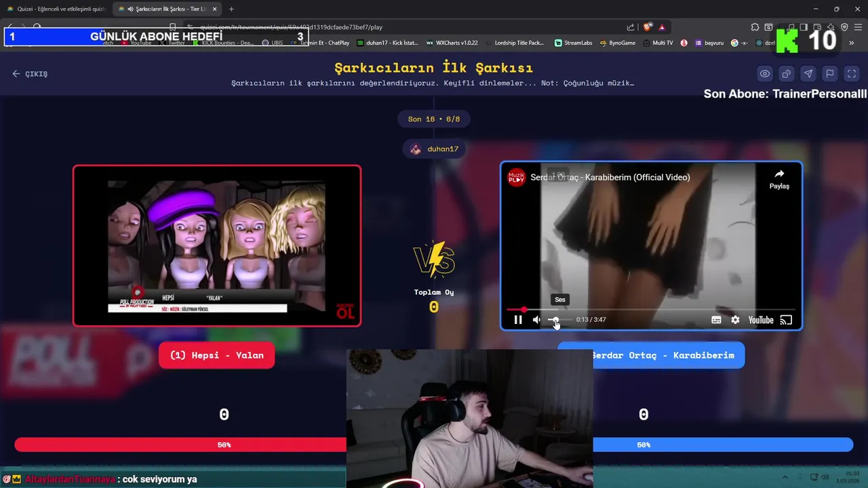
Task: Click the Şarkıcıların İlk Şarkısı page title
Action: (434, 68)
